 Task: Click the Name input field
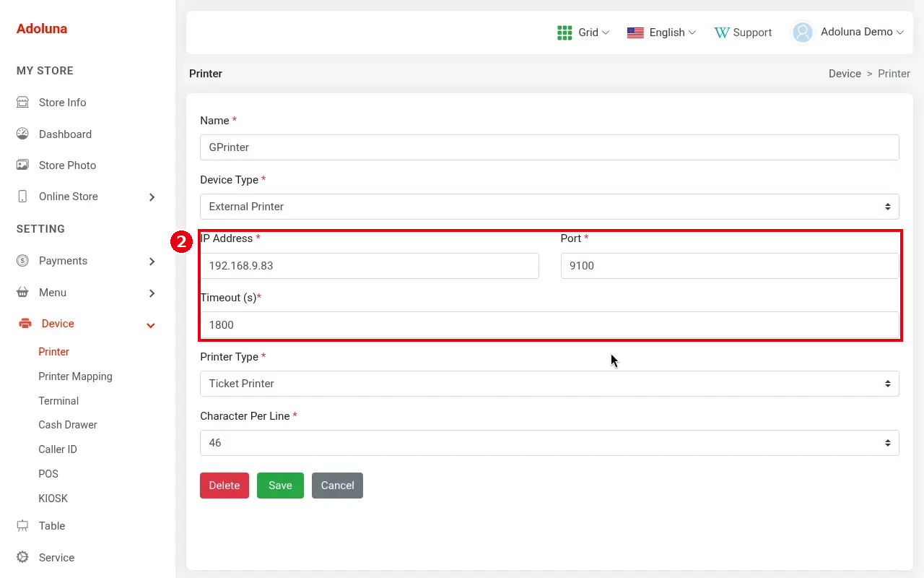click(549, 147)
